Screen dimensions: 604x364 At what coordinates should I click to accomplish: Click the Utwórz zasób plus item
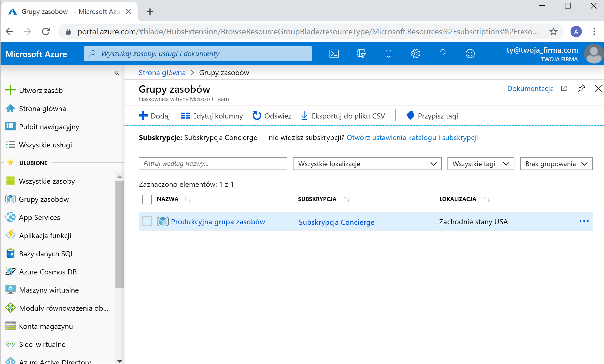[x=34, y=90]
